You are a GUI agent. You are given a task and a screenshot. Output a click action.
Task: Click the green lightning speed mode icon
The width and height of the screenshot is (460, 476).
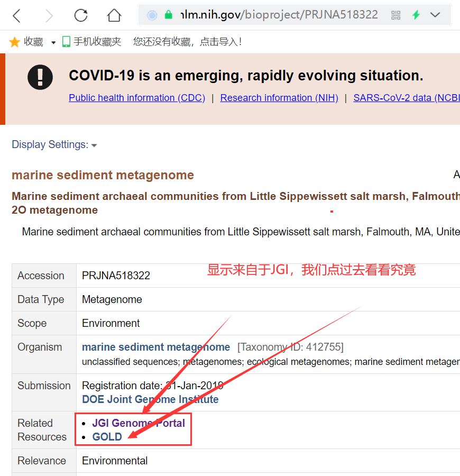click(x=416, y=15)
